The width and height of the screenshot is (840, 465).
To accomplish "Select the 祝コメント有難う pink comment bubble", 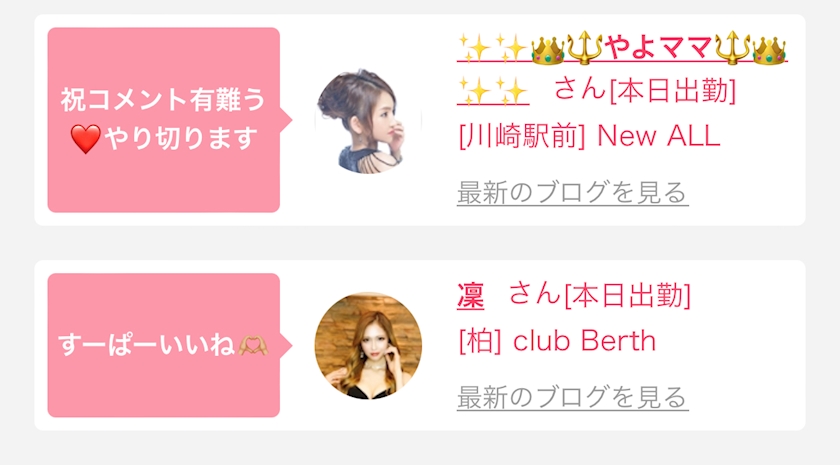I will [164, 120].
